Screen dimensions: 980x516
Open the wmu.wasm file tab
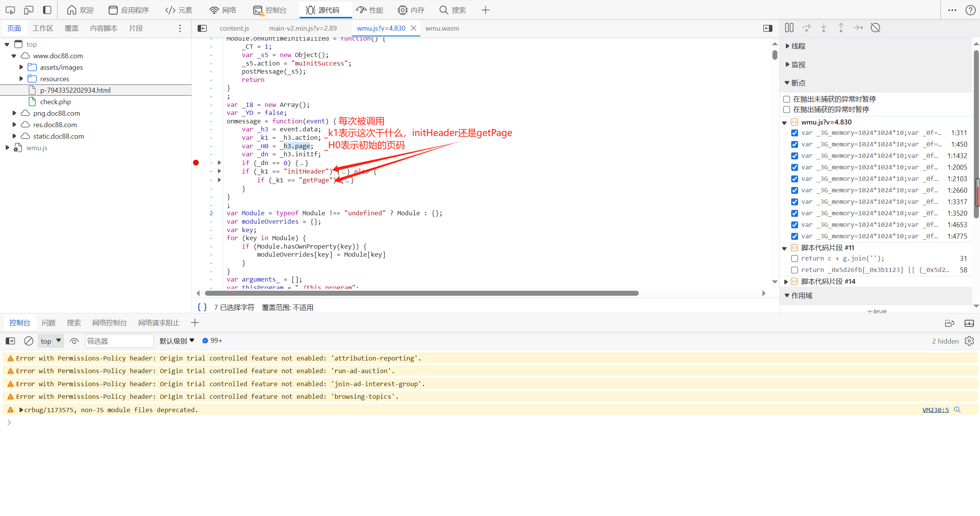tap(442, 28)
